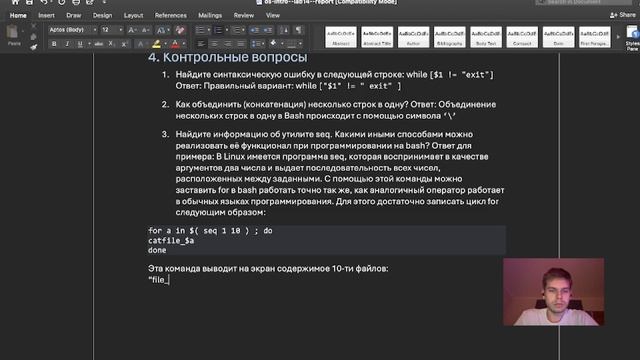640x360 pixels.
Task: Expand the styles gallery arrow
Action: pos(618,37)
